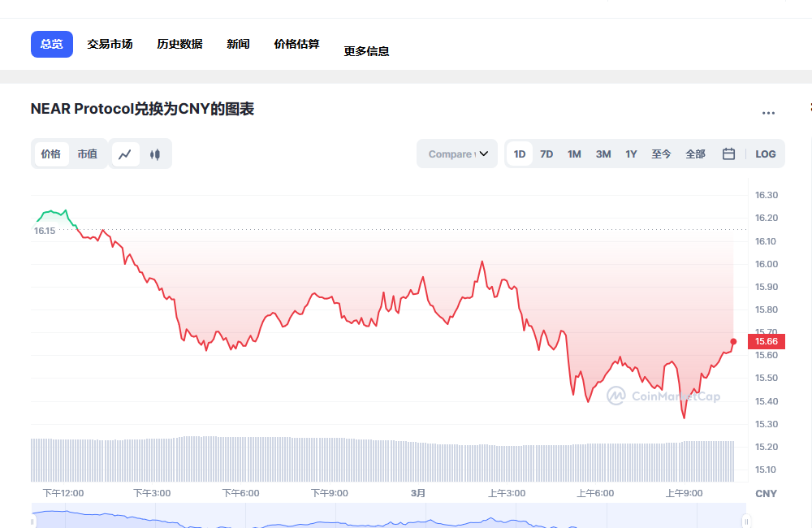Select the 7D time range
The height and width of the screenshot is (528, 812).
pyautogui.click(x=546, y=154)
